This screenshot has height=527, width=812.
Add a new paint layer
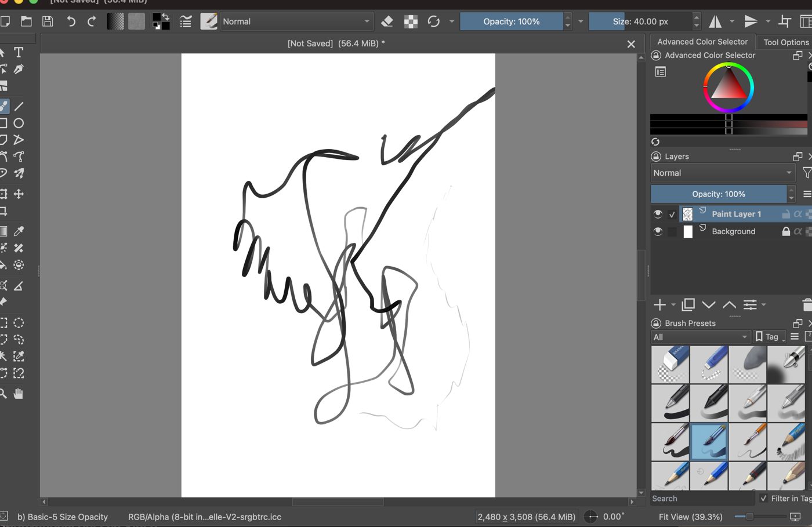coord(659,304)
